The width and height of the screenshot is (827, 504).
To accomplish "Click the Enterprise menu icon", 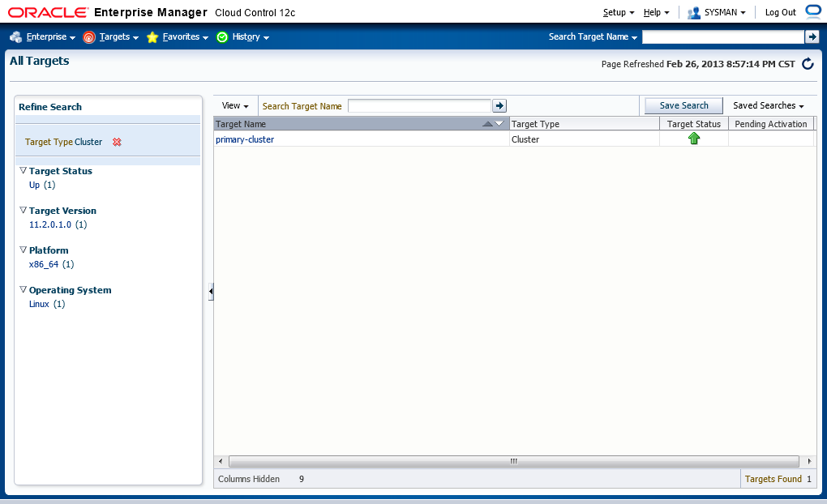I will (x=16, y=37).
